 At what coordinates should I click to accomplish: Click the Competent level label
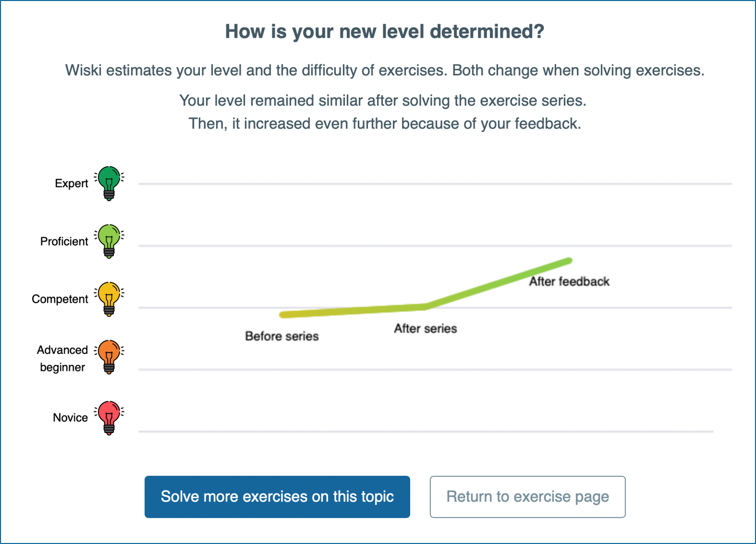pos(60,299)
